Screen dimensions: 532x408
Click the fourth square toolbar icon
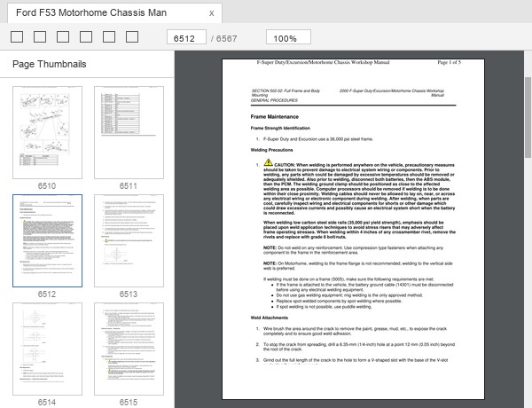pos(86,37)
